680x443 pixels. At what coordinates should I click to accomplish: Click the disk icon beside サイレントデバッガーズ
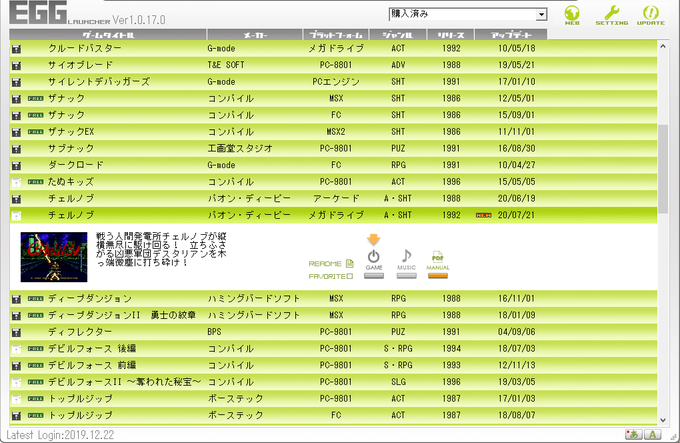point(16,82)
